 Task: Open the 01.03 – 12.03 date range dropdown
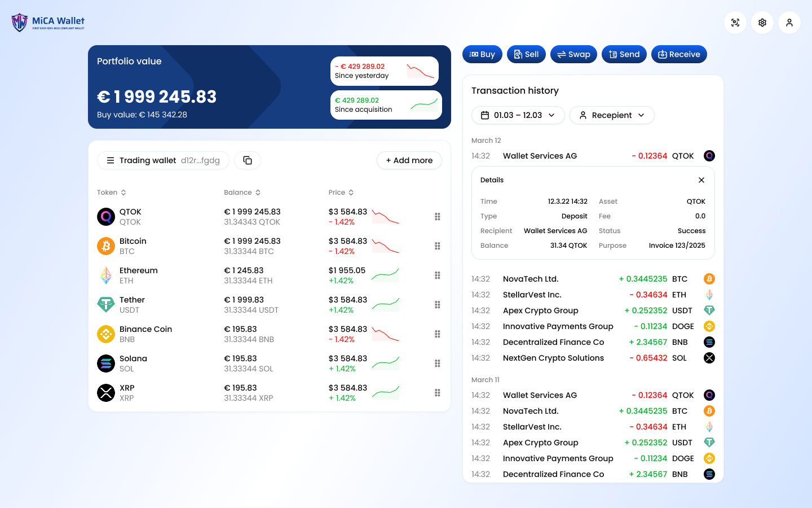(x=518, y=115)
